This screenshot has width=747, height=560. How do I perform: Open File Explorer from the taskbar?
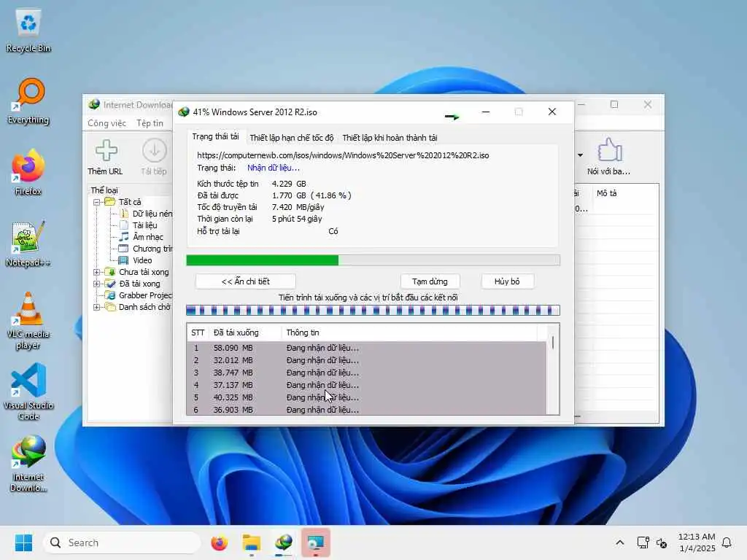[x=252, y=542]
